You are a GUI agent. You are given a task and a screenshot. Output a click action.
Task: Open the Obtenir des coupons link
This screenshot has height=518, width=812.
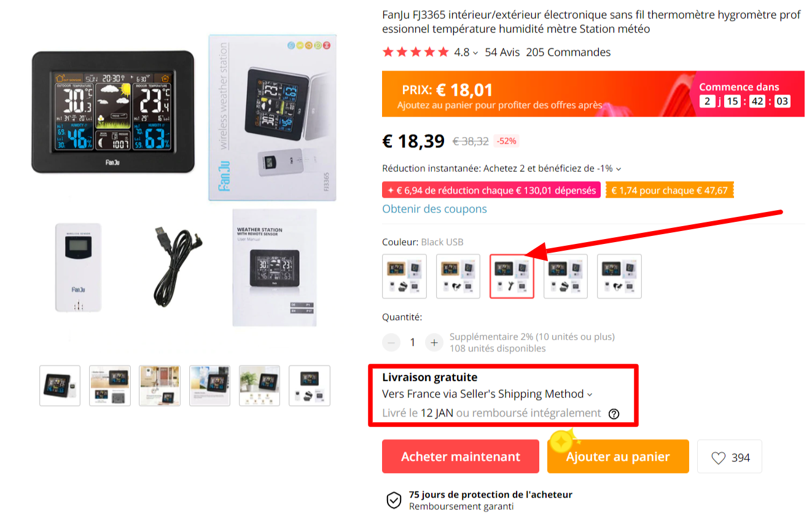[x=434, y=209]
